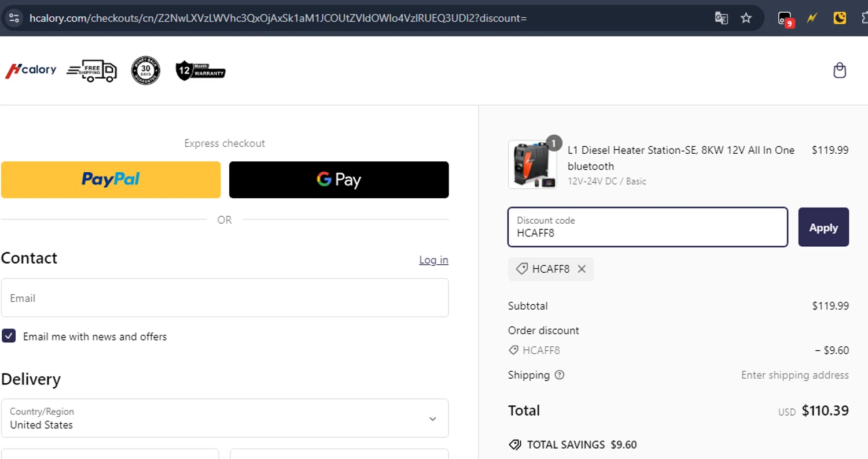Click the Hcalory logo
868x459 pixels.
click(x=31, y=71)
